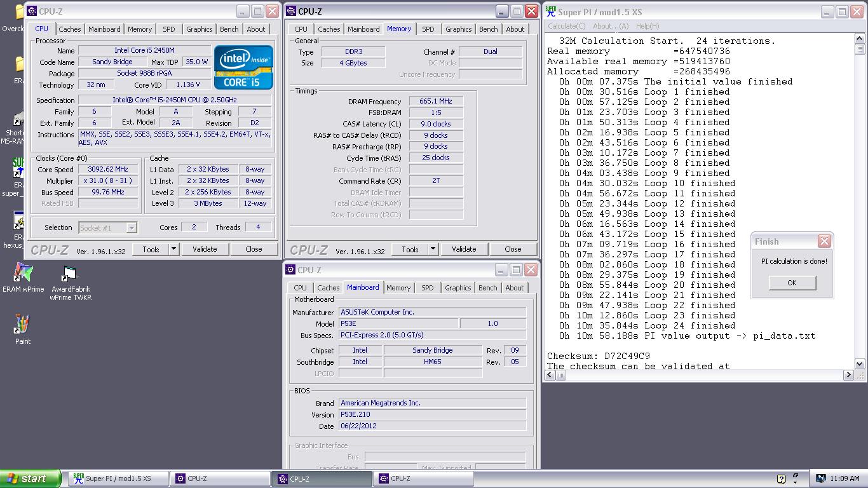Click the CAS# Latency value 9.0 clocks
868x488 pixels.
(x=436, y=125)
